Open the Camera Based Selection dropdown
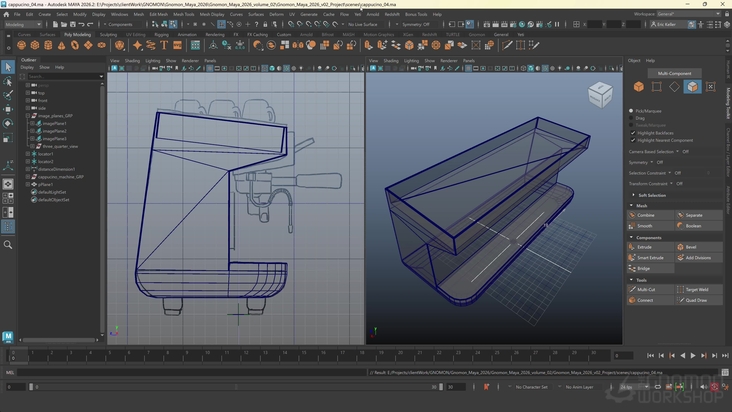The width and height of the screenshot is (732, 412). pos(677,152)
